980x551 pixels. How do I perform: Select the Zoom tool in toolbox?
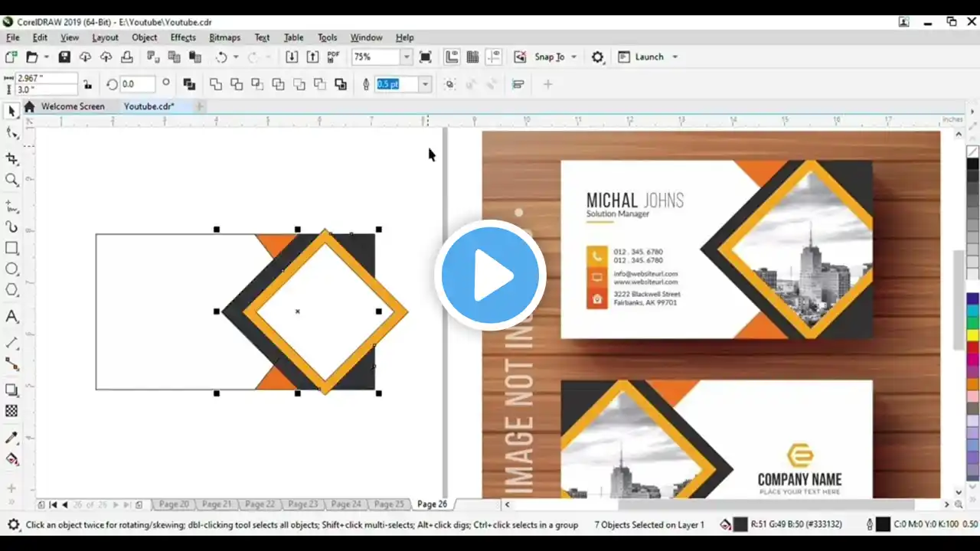(11, 180)
